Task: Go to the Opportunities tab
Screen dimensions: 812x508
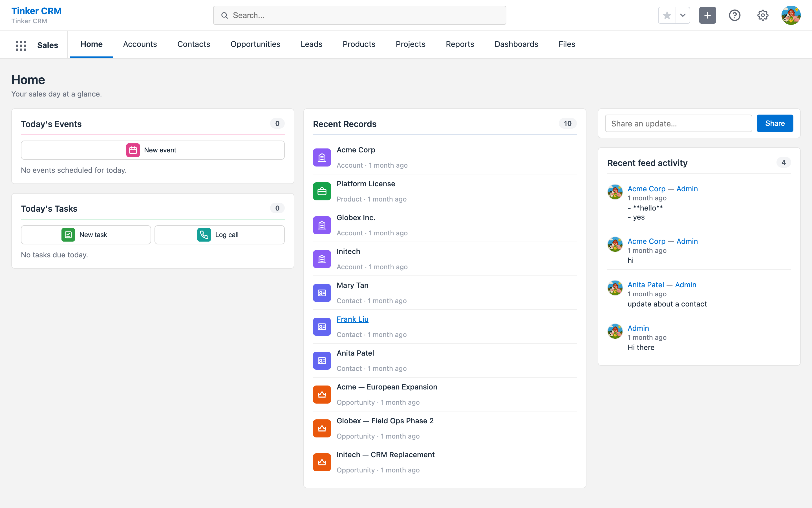Action: (255, 44)
